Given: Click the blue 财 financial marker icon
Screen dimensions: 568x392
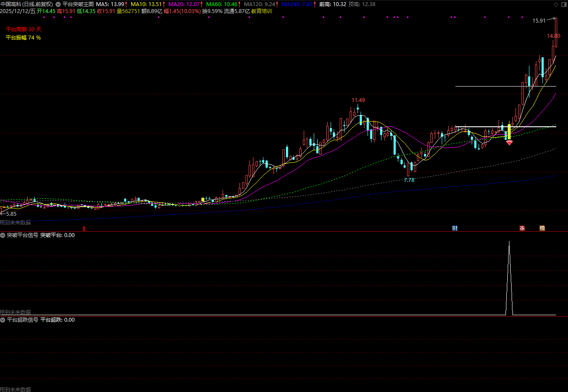Looking at the screenshot, I should tap(455, 228).
